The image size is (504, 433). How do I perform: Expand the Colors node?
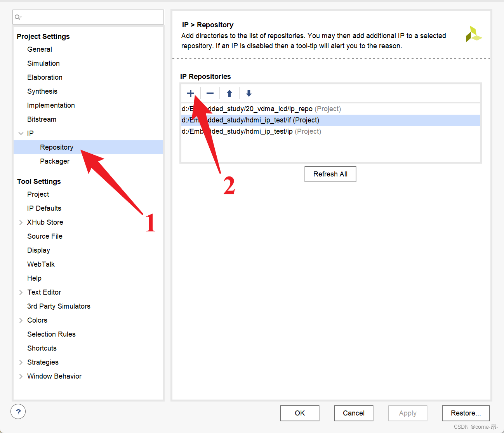[21, 320]
